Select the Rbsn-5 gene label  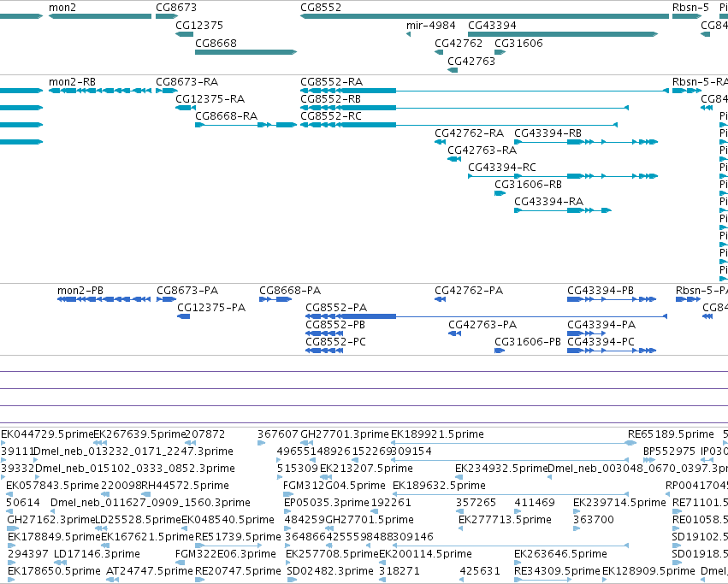(690, 8)
